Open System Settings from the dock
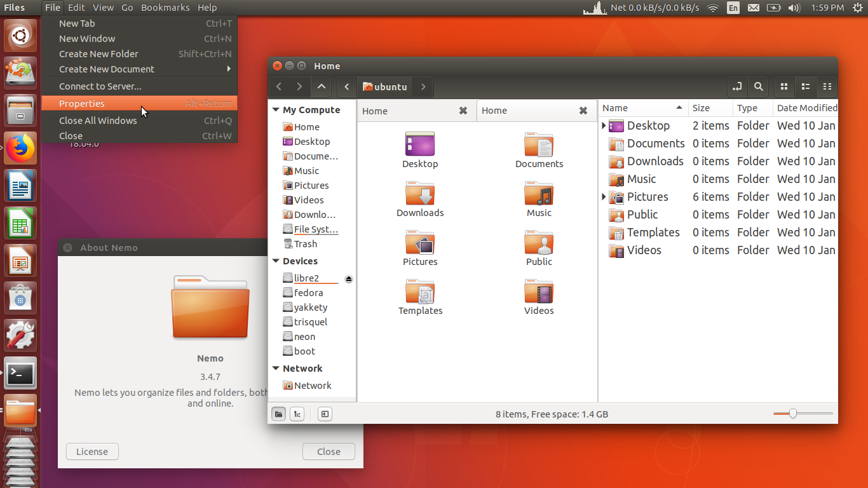The image size is (868, 488). pyautogui.click(x=20, y=335)
